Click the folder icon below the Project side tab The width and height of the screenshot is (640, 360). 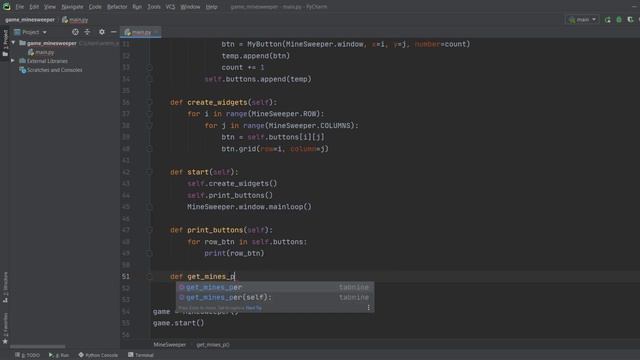point(5,55)
